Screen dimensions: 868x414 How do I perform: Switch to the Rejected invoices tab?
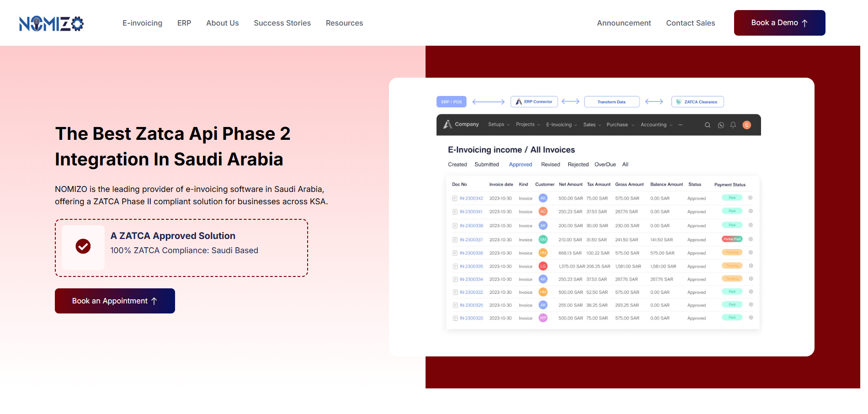578,165
